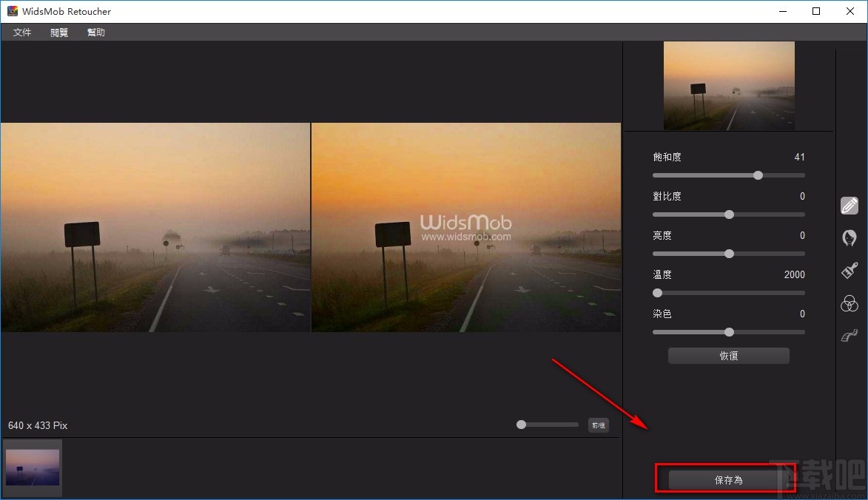Click the zoom slider above 前後 button

(521, 425)
